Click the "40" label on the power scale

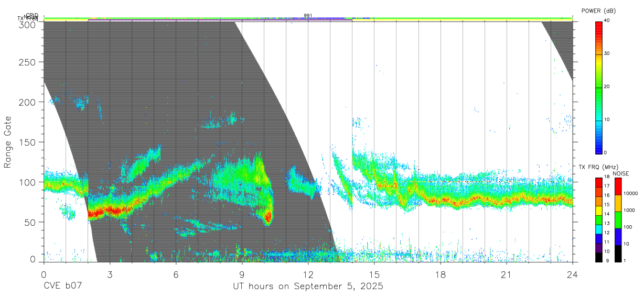click(608, 21)
